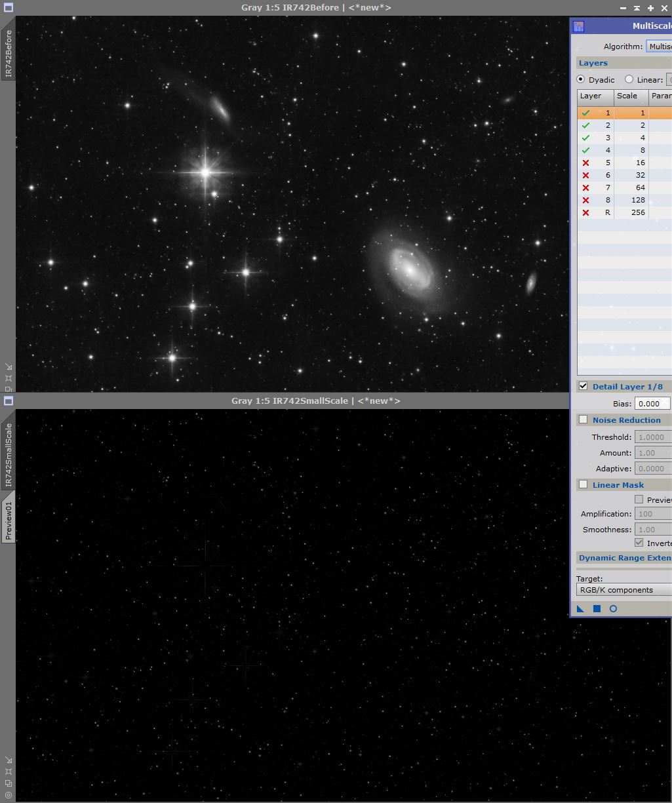Viewport: 672px width, 803px height.
Task: Expand the Dynamic Range Extension section
Action: [624, 558]
